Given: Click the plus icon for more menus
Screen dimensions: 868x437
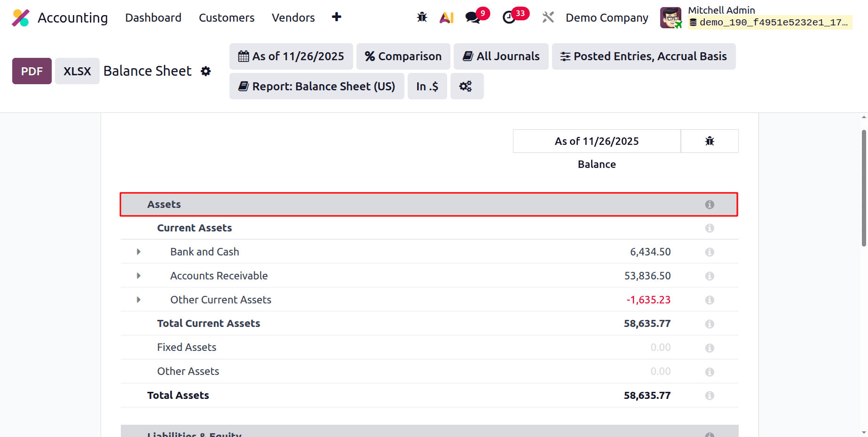Looking at the screenshot, I should pyautogui.click(x=337, y=17).
